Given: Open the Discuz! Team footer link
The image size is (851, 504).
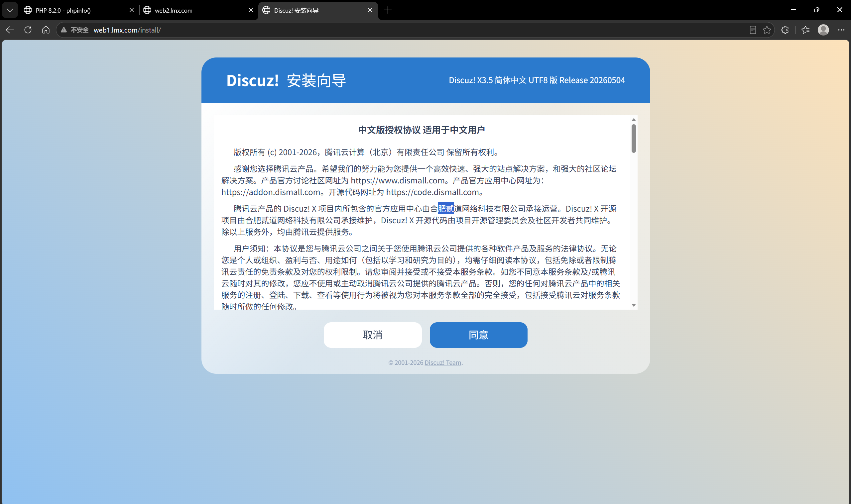Looking at the screenshot, I should [x=443, y=362].
